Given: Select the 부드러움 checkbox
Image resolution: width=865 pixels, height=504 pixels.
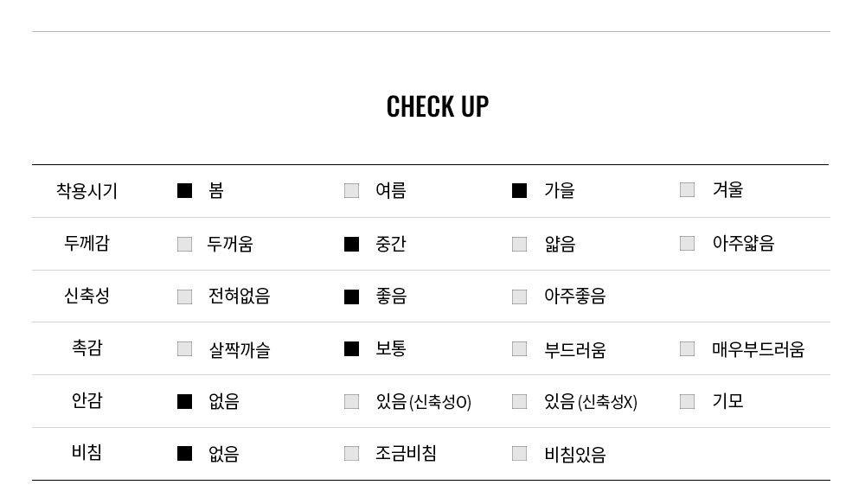Looking at the screenshot, I should point(519,349).
